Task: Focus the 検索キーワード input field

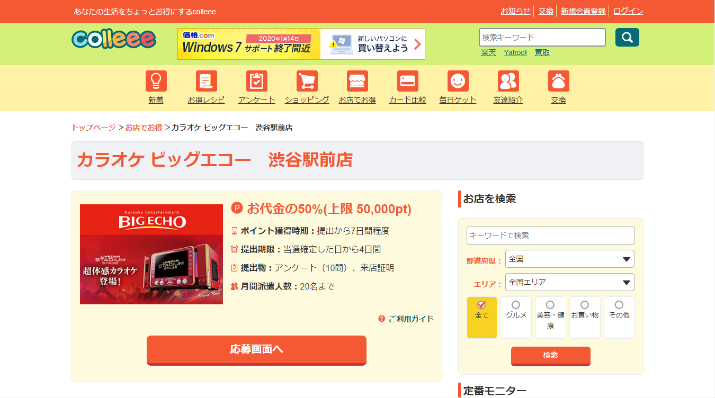Action: coord(542,37)
